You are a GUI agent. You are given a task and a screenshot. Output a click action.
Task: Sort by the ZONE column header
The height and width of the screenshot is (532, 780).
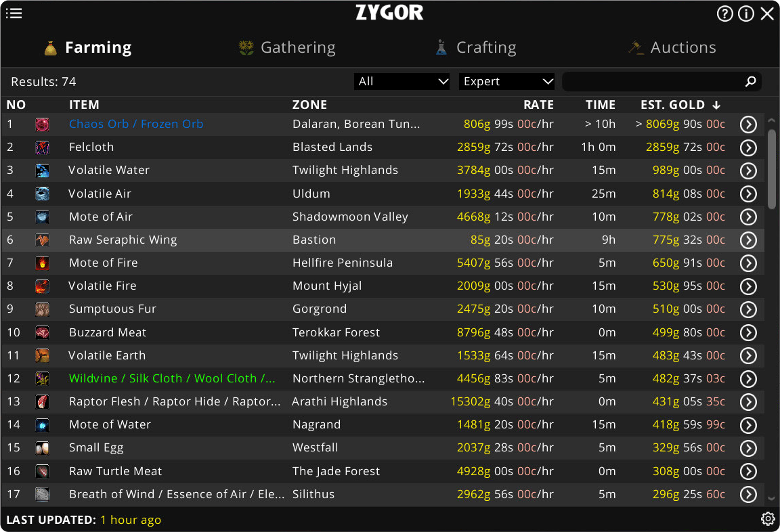(309, 104)
